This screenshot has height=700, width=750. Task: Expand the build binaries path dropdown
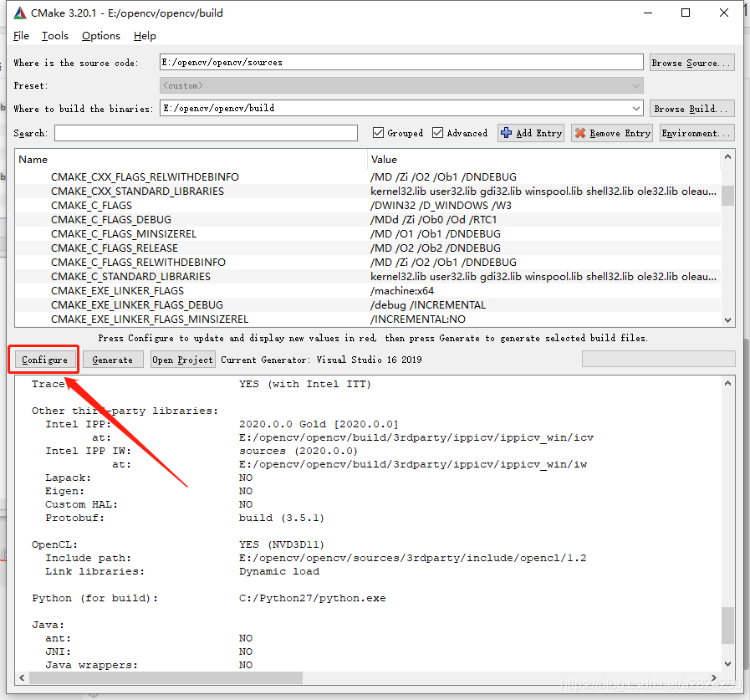click(x=635, y=109)
